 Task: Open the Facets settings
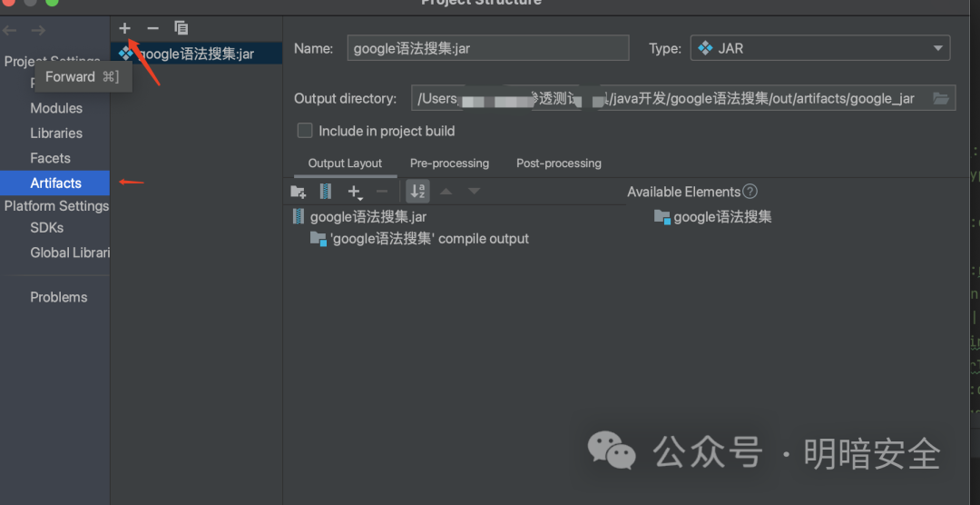point(50,158)
